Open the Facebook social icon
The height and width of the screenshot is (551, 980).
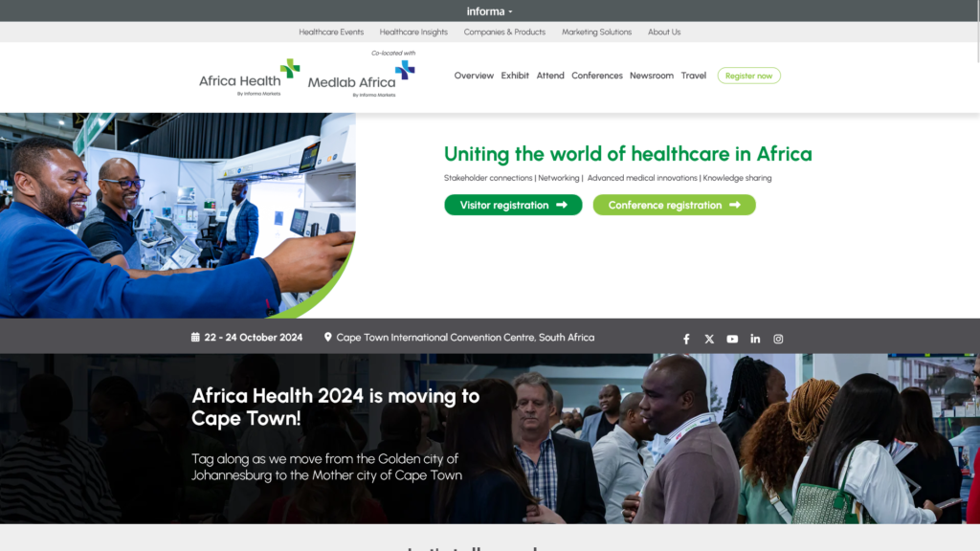pyautogui.click(x=686, y=339)
